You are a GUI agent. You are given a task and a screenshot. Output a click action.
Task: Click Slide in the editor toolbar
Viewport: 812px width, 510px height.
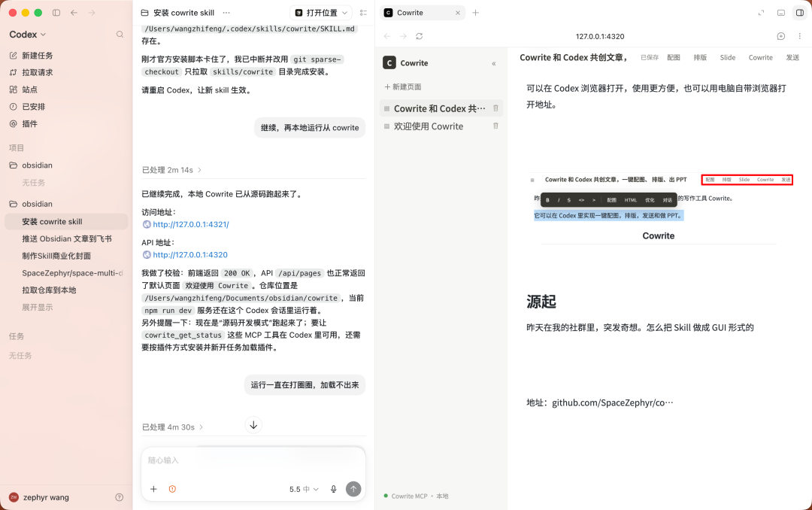pos(728,57)
